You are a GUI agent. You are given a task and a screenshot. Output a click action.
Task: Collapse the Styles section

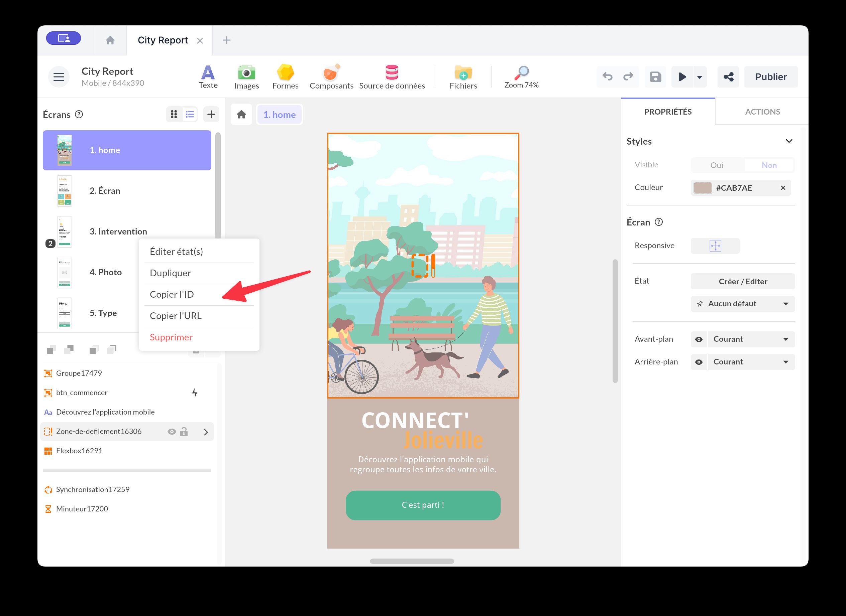[x=789, y=141]
